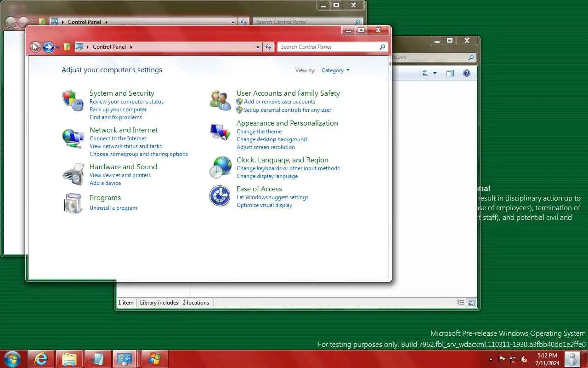Click Adjust screen resolution
The image size is (588, 368).
coord(266,147)
